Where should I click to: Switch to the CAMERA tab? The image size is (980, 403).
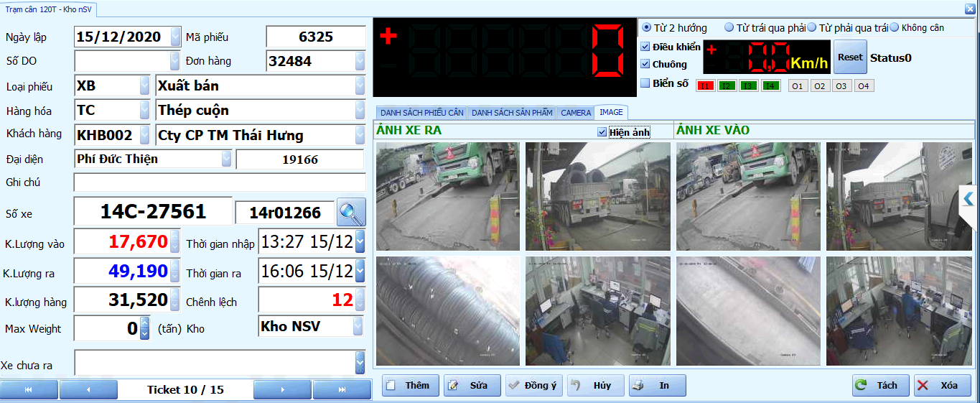(576, 113)
